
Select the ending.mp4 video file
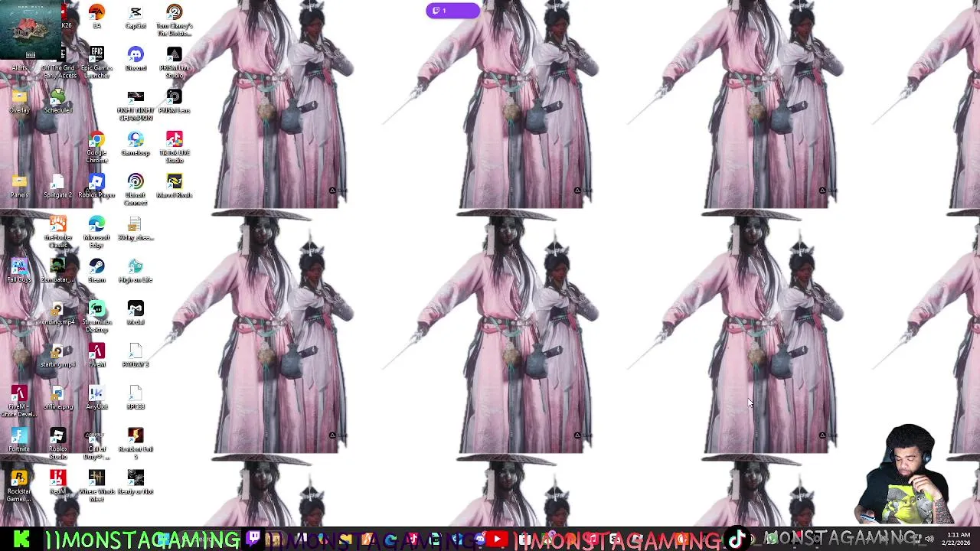tap(57, 312)
